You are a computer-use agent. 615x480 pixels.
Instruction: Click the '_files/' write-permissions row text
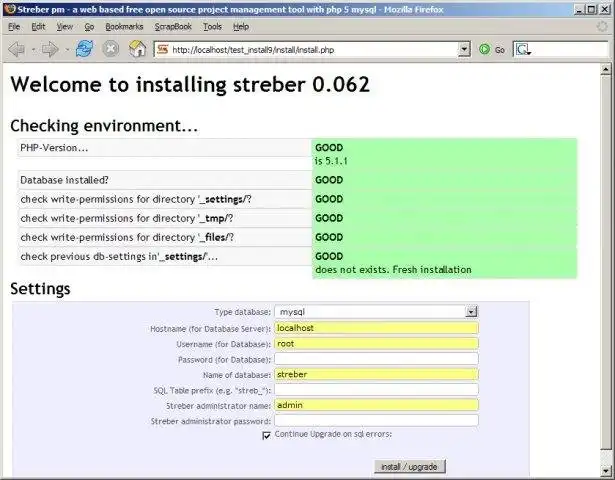click(x=127, y=237)
